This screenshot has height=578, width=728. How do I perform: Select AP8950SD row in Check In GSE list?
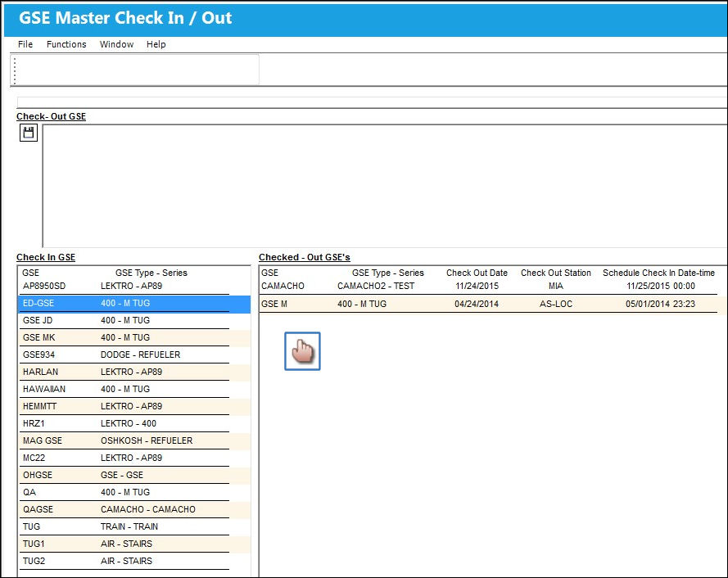click(134, 286)
